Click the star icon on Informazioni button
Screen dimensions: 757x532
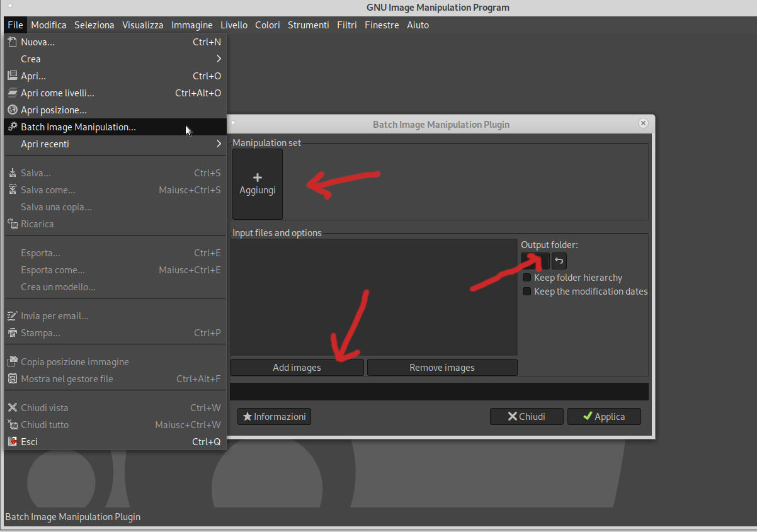click(248, 417)
